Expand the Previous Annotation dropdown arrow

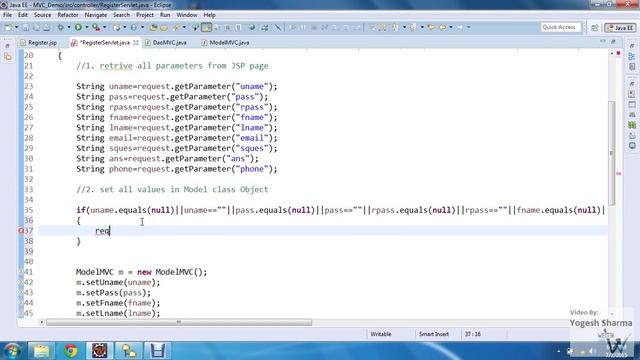click(x=422, y=27)
